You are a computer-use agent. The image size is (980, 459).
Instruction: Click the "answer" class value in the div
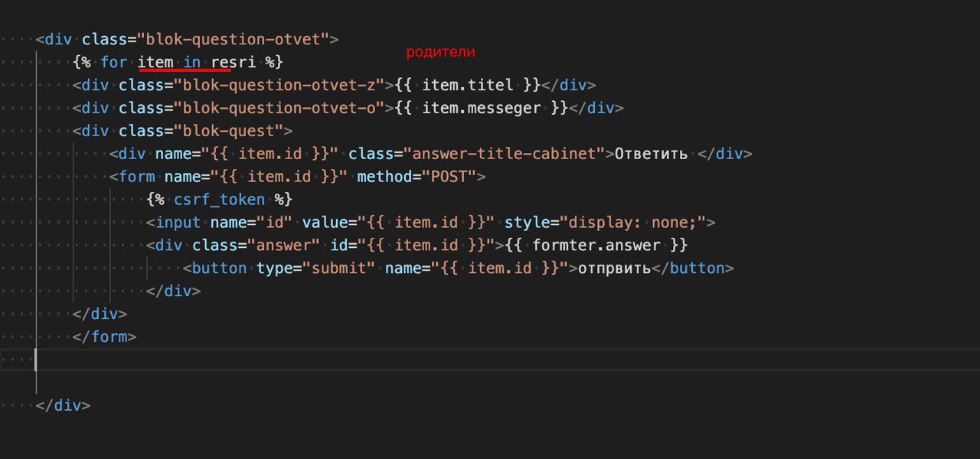284,246
